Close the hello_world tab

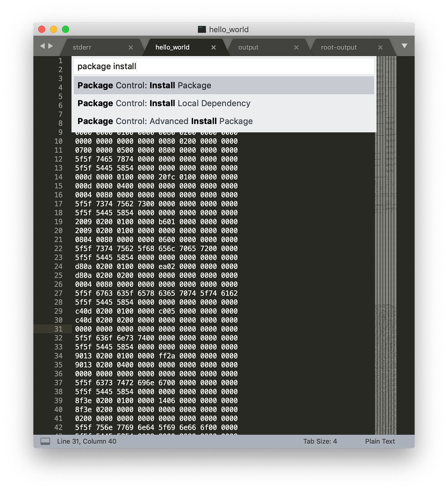click(x=213, y=47)
